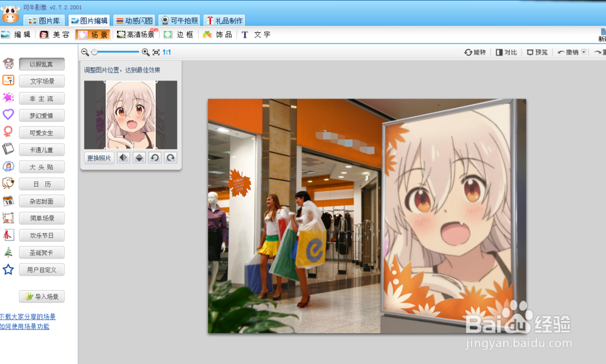Select the 饰品 toolbar item

click(x=217, y=35)
